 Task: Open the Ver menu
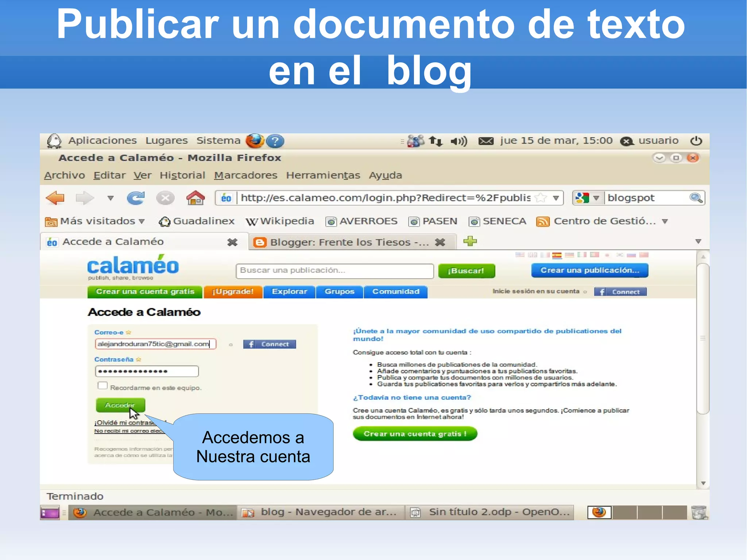[142, 175]
